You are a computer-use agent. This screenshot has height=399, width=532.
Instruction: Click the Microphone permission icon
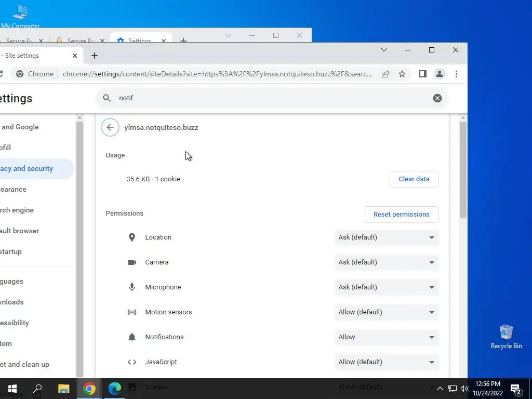point(132,287)
